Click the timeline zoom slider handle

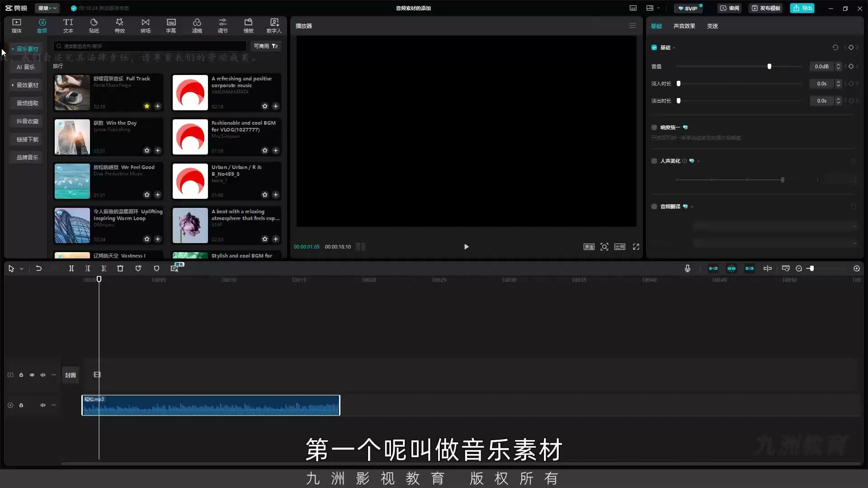pyautogui.click(x=812, y=268)
